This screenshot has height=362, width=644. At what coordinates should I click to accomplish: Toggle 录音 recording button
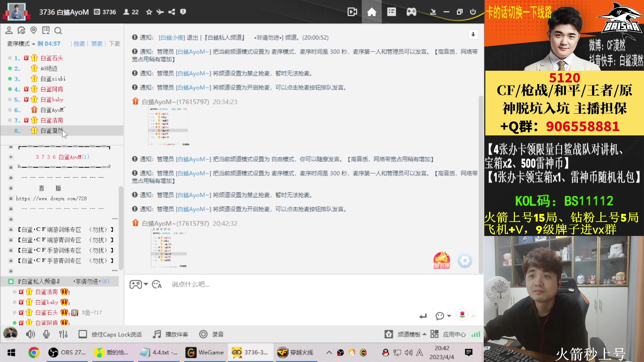click(211, 334)
